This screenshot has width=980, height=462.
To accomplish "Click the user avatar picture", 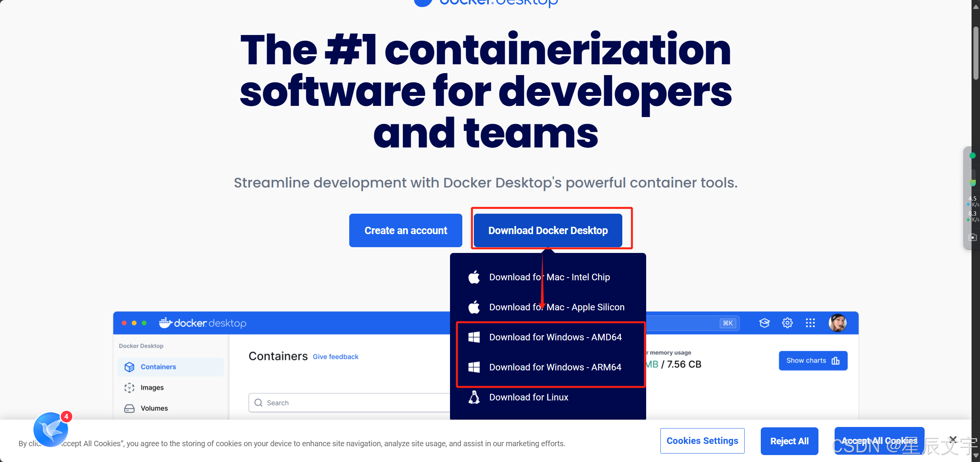I will pyautogui.click(x=837, y=323).
